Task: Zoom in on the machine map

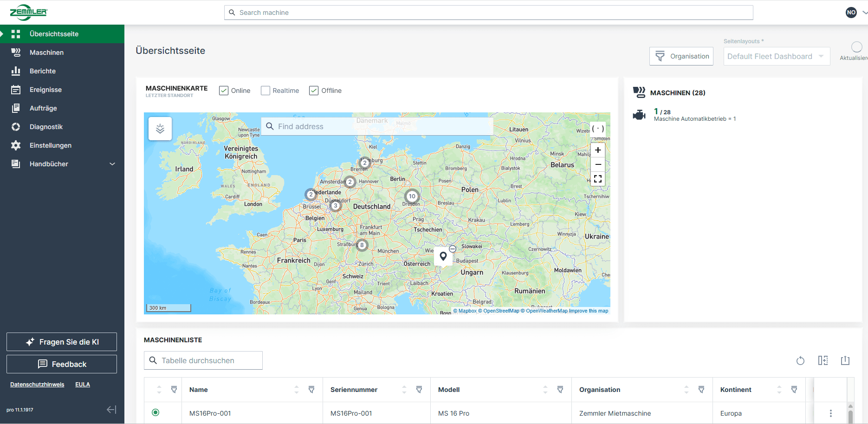Action: click(x=598, y=150)
